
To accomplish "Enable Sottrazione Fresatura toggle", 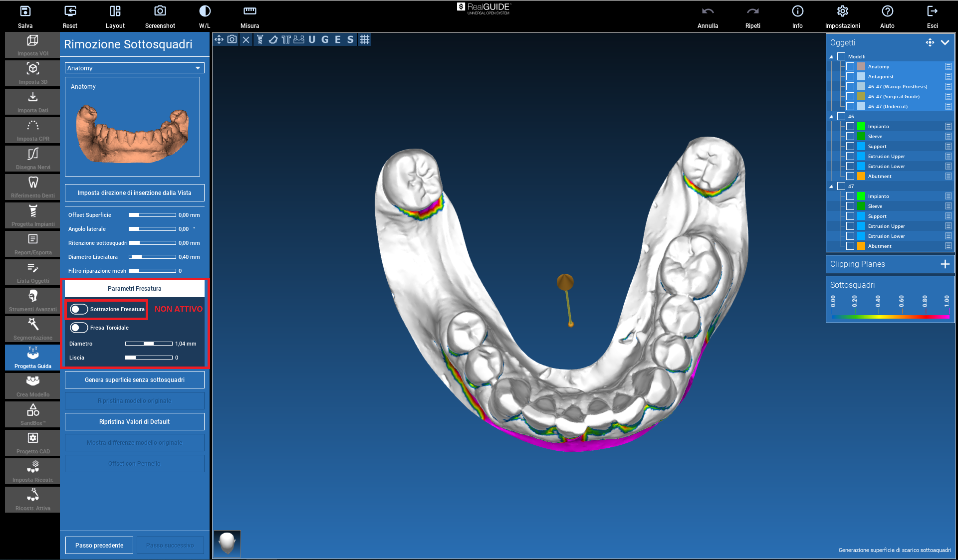I will point(79,309).
